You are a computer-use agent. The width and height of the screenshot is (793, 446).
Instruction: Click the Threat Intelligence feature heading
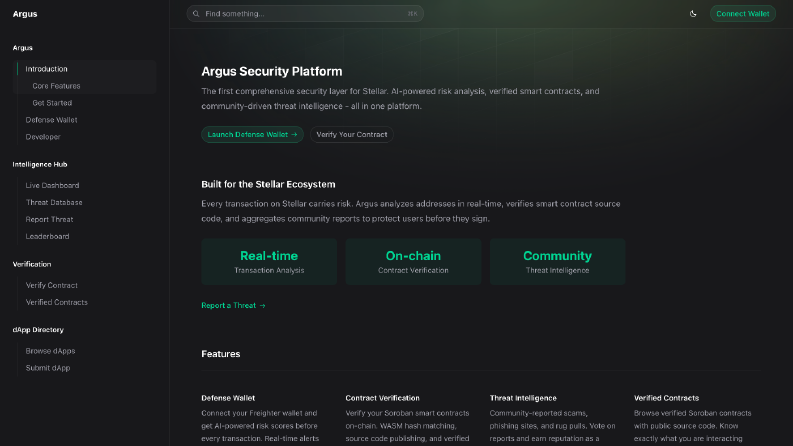(x=523, y=398)
